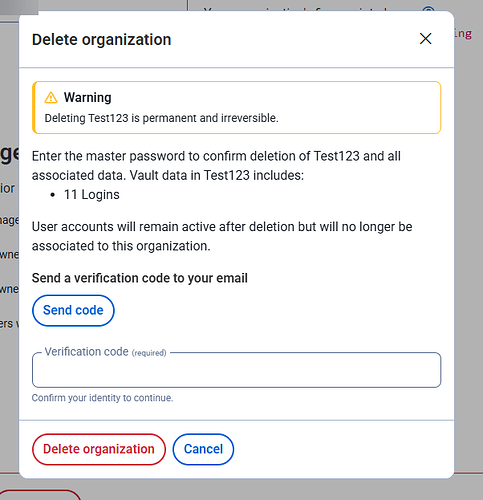Click the yellow-bordered warning callout box
The width and height of the screenshot is (483, 500).
click(237, 107)
